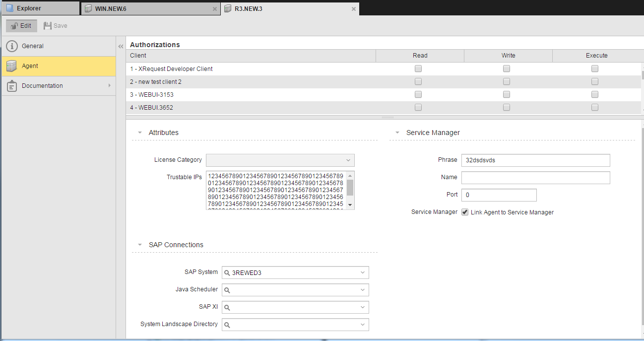Check Execute for new test client 2

(x=595, y=81)
